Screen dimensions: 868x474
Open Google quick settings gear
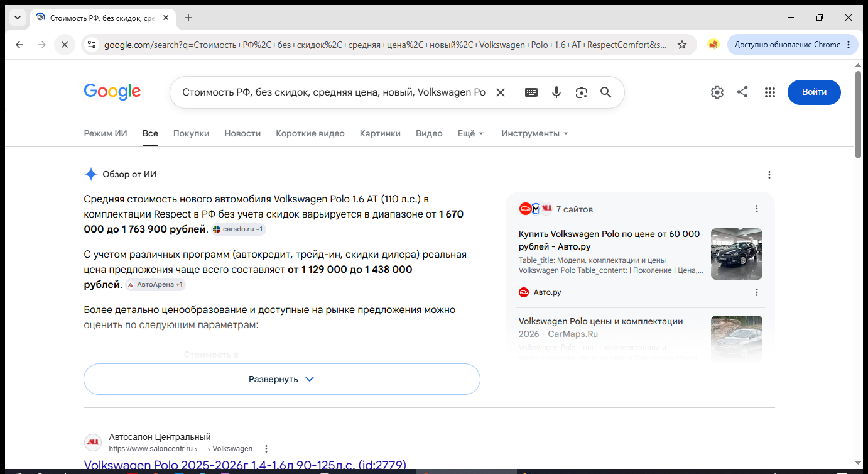(x=717, y=92)
